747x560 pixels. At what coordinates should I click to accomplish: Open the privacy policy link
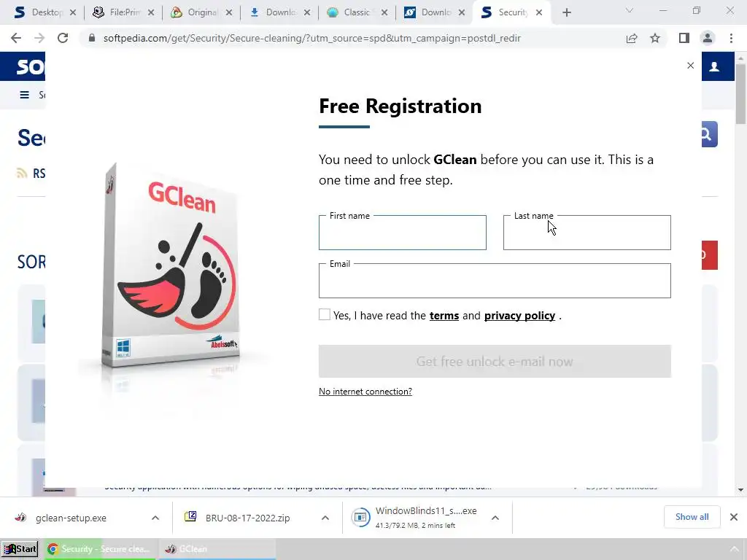(519, 316)
